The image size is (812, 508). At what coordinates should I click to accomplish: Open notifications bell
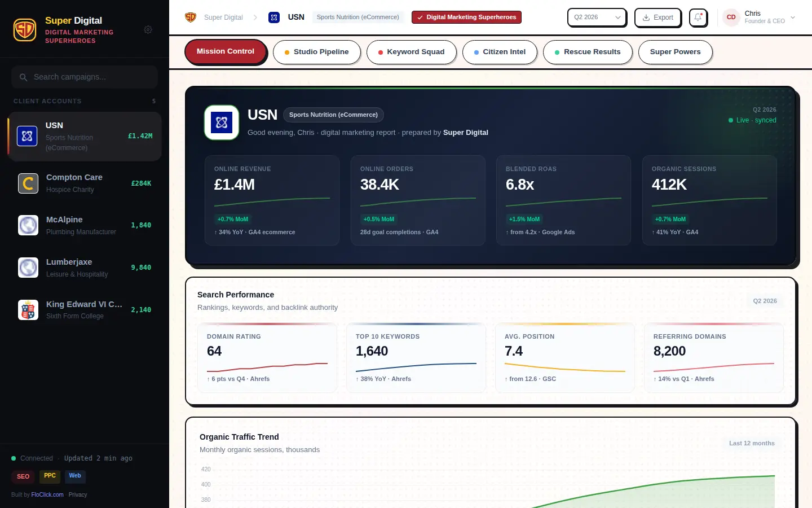pos(698,17)
